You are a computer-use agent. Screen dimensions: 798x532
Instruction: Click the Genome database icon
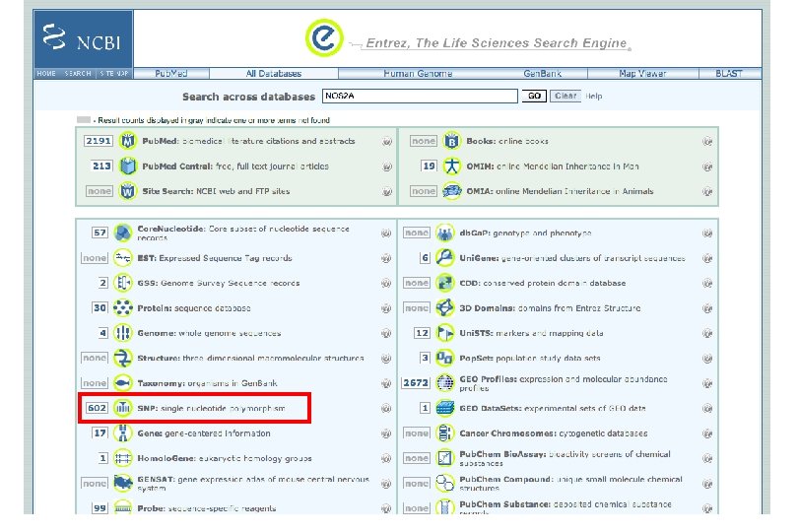pyautogui.click(x=122, y=333)
